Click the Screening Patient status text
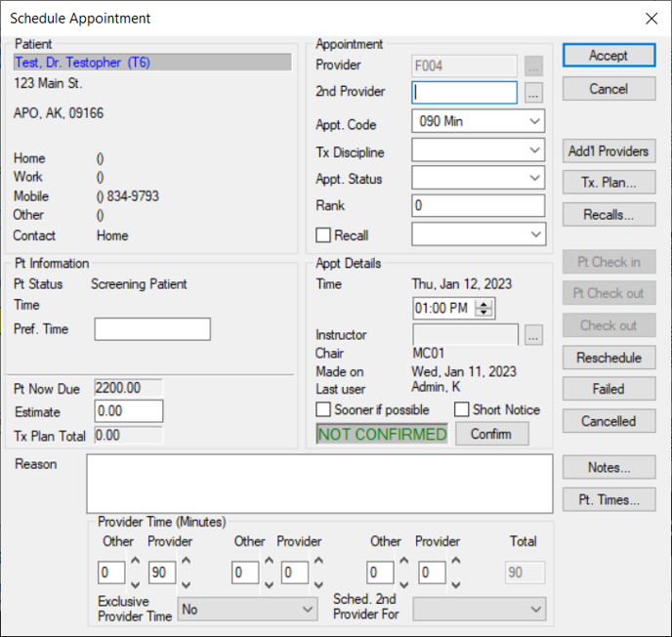672x637 pixels. [139, 283]
